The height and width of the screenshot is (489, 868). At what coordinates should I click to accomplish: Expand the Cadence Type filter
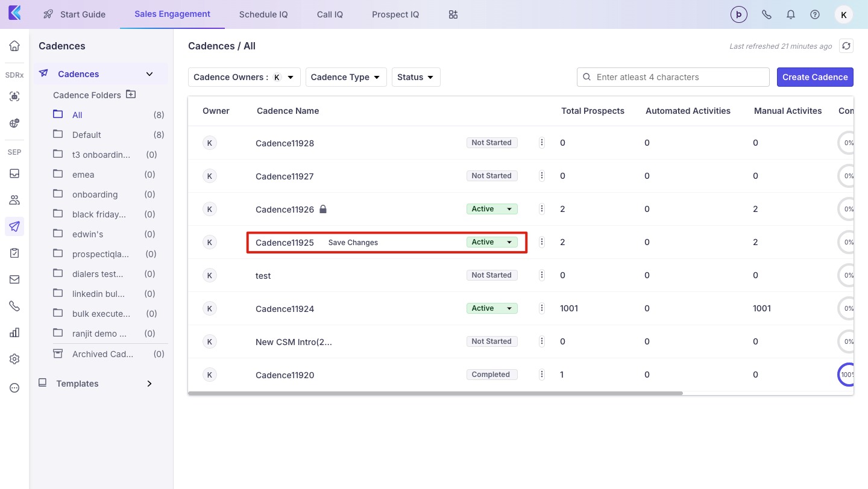point(345,77)
